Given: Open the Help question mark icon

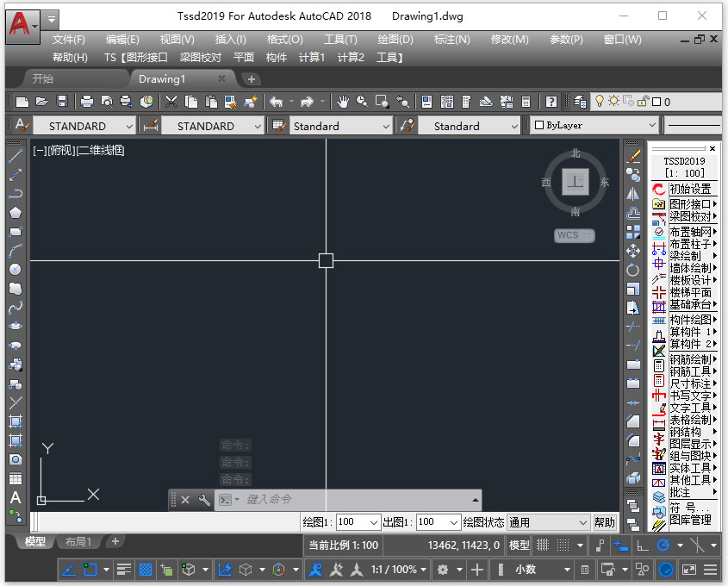Looking at the screenshot, I should tap(551, 102).
